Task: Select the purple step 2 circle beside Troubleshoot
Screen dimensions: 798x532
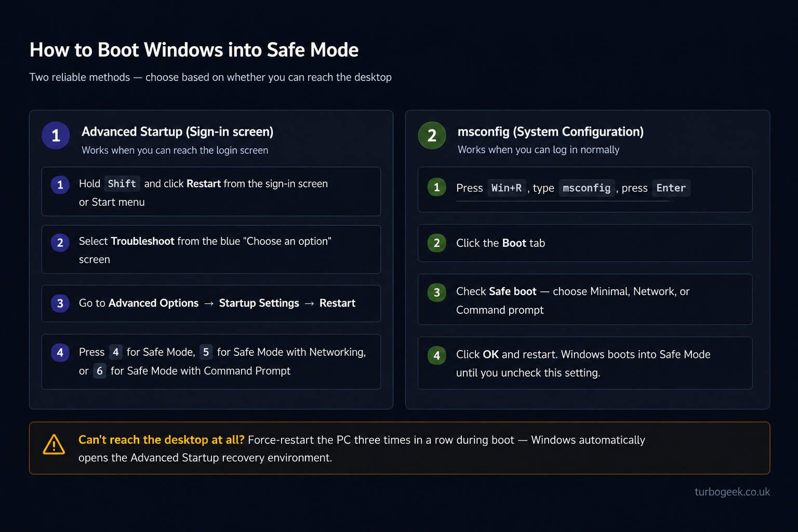Action: 60,242
